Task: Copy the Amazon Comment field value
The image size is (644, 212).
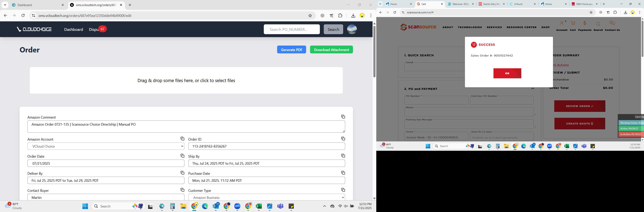Action: click(x=343, y=117)
